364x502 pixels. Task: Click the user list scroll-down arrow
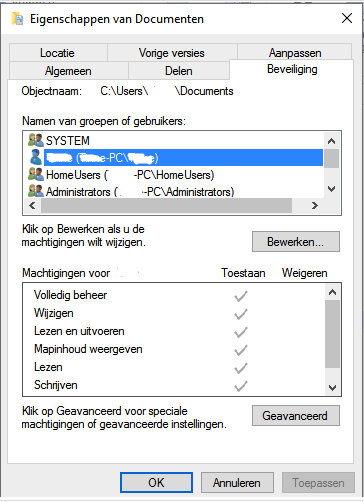[331, 189]
